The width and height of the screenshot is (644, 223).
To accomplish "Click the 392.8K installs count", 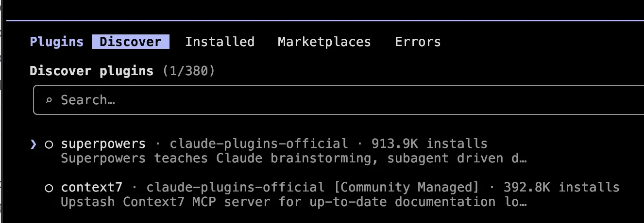I will tap(561, 187).
